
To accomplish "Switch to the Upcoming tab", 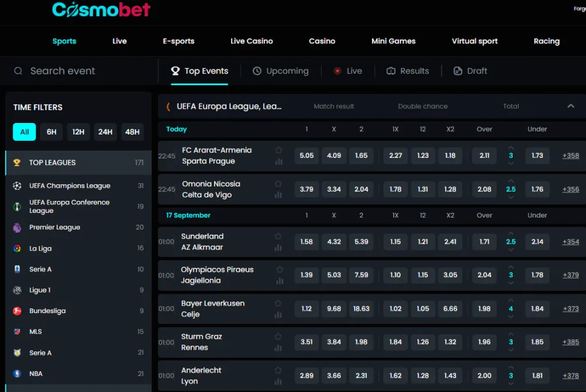I will 280,71.
